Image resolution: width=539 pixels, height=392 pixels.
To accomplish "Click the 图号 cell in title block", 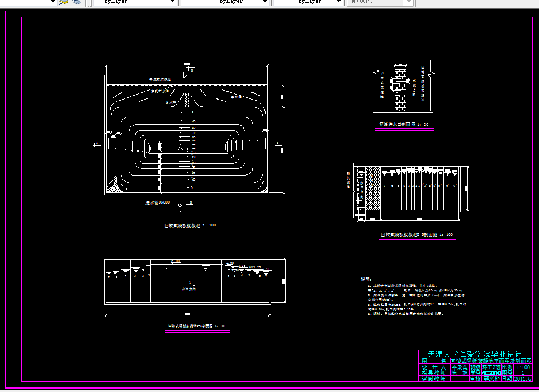I will [507, 373].
